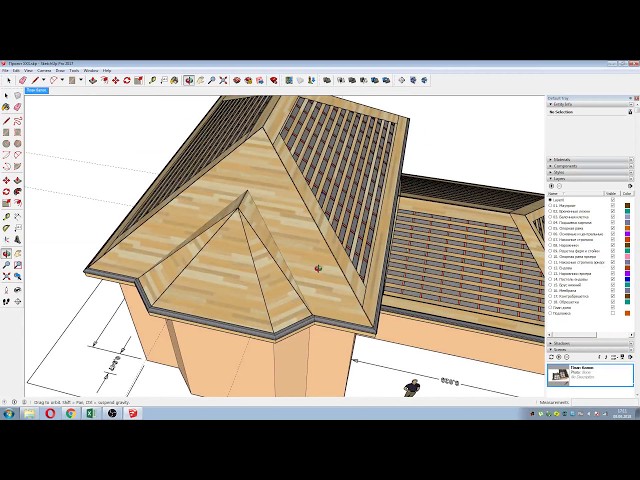Open the File menu
The image size is (640, 480).
[5, 71]
